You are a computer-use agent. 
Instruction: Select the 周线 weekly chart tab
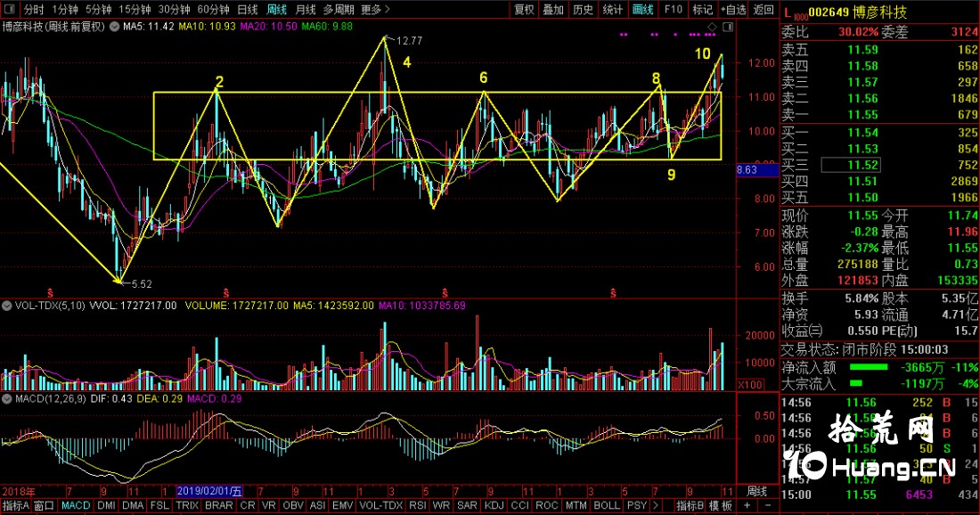coord(276,10)
